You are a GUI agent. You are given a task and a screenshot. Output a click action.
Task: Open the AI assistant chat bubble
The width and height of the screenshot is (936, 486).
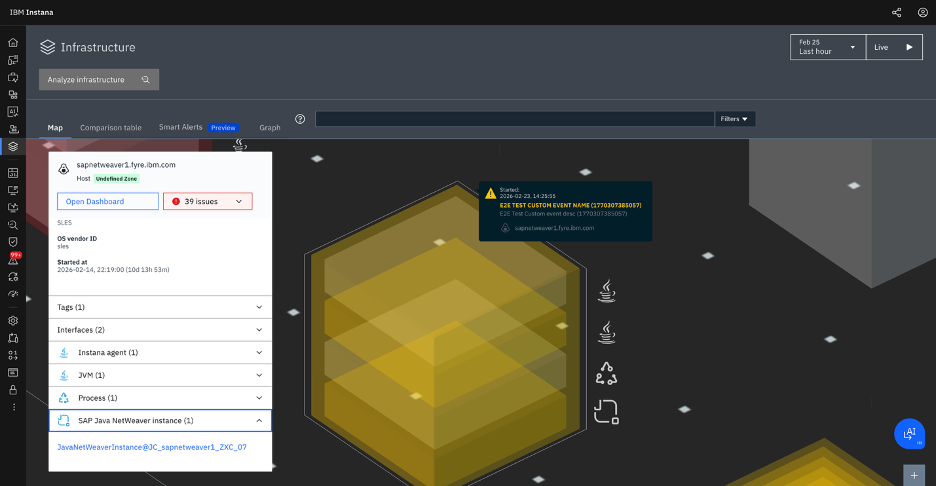click(909, 433)
